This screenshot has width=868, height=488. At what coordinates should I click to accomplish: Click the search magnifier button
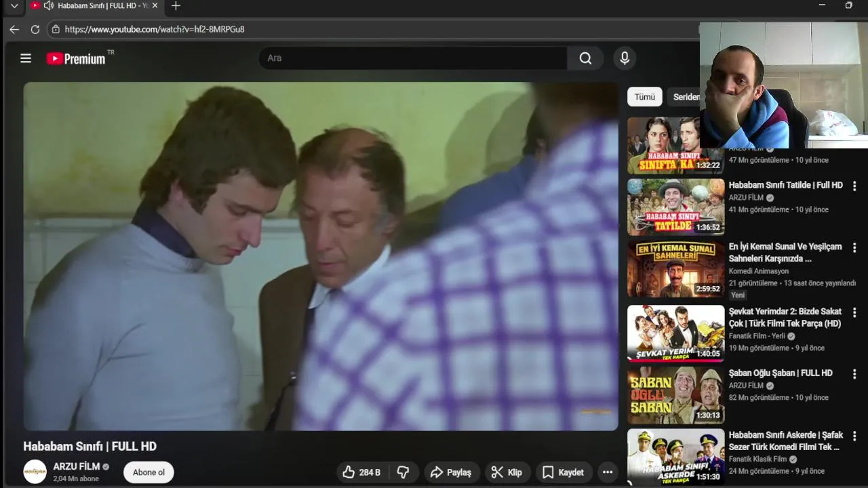click(x=585, y=58)
